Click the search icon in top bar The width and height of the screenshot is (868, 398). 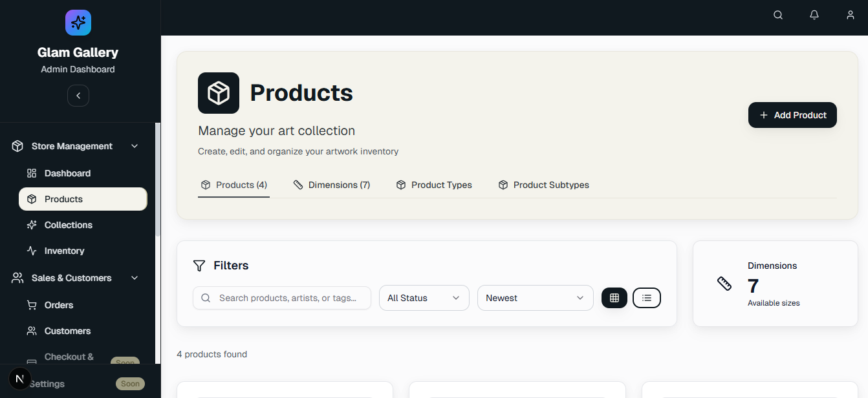click(778, 15)
